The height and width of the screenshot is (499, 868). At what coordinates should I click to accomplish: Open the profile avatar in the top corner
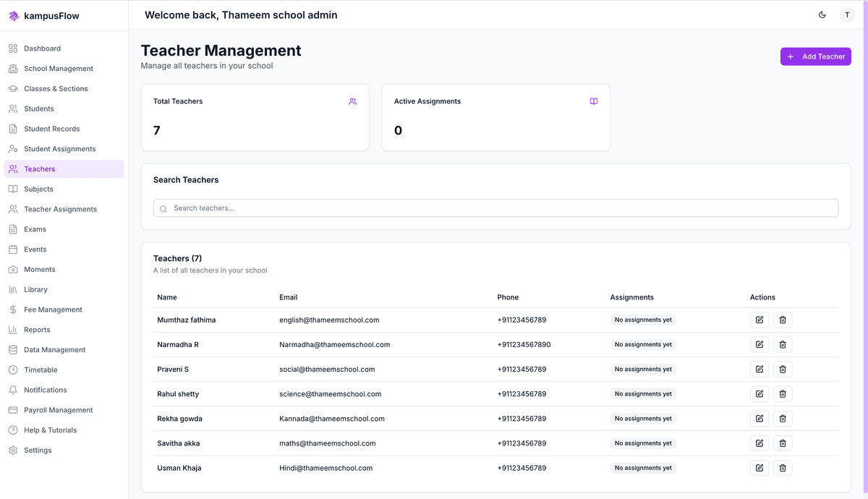(x=847, y=14)
